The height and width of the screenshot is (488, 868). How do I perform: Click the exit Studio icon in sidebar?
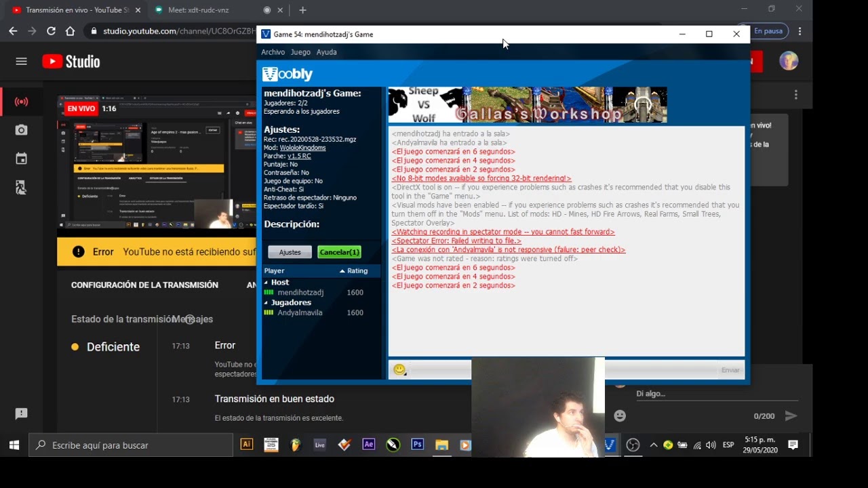[21, 188]
